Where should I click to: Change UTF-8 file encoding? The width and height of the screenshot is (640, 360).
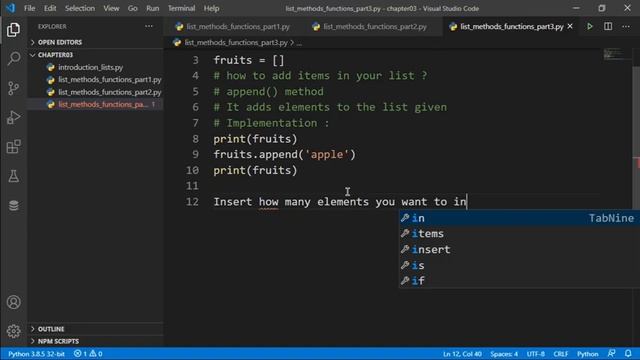[x=536, y=354]
